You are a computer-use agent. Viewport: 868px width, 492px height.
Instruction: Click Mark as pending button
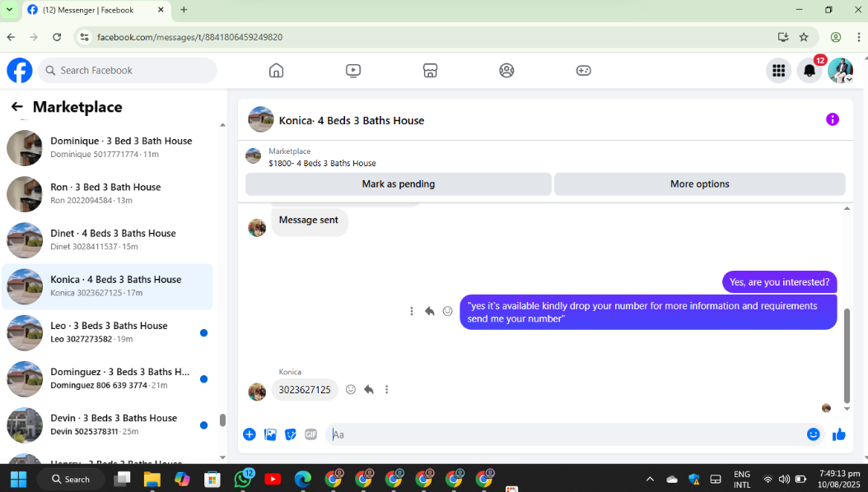[x=399, y=184]
